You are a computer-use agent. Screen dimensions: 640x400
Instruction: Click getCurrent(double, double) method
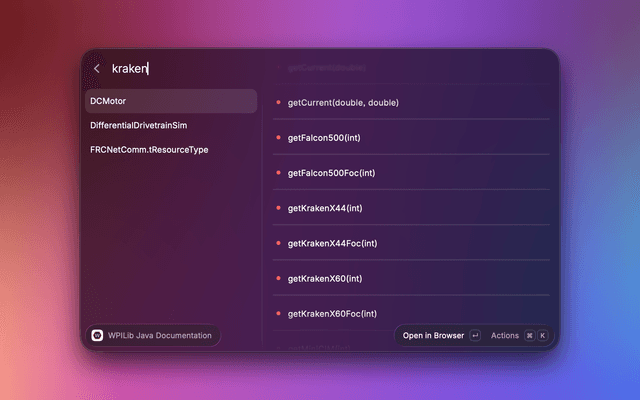pos(343,102)
